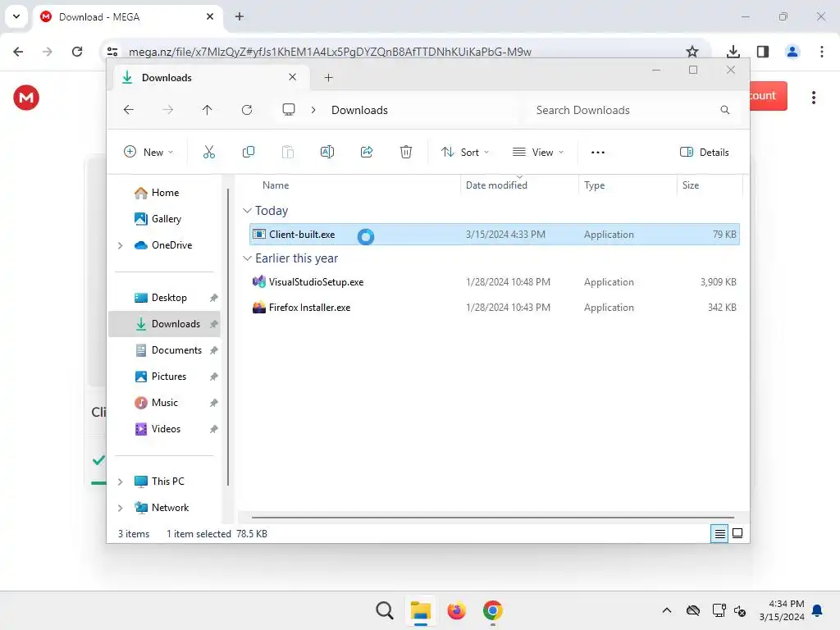Select Downloads in navigation pane
The height and width of the screenshot is (630, 840).
tap(164, 324)
